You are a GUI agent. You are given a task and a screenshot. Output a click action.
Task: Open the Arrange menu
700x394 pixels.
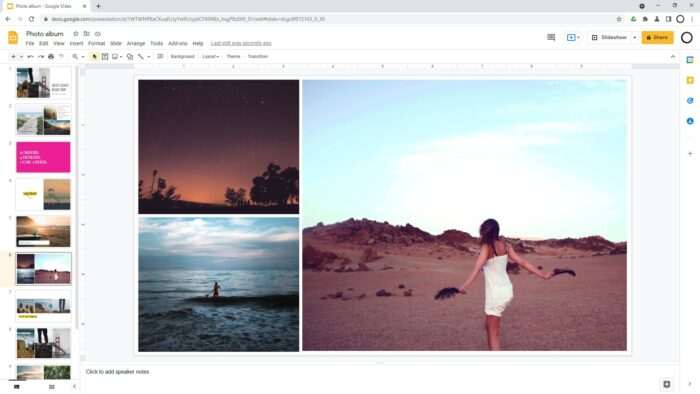tap(136, 44)
